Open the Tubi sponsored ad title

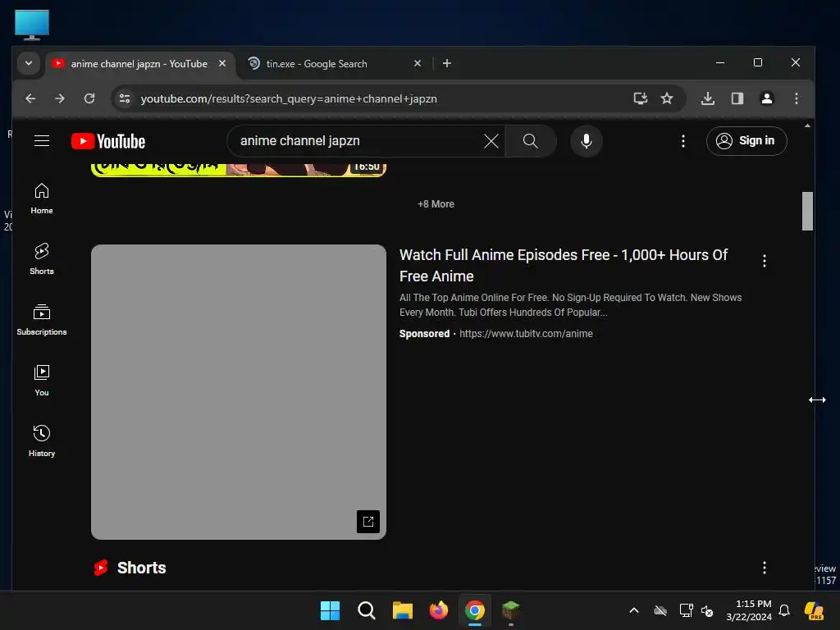point(564,265)
